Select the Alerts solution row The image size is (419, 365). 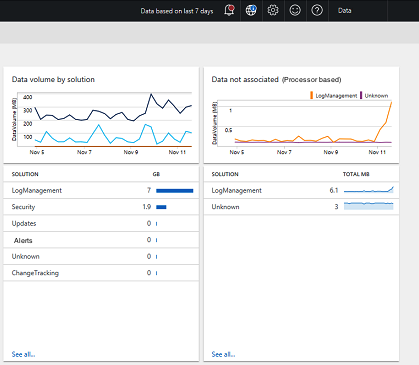pos(101,240)
